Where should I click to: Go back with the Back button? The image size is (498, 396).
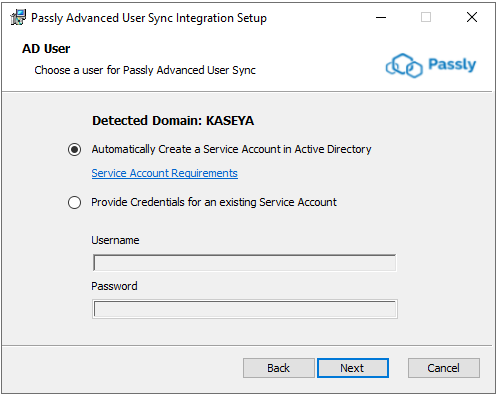(x=279, y=368)
